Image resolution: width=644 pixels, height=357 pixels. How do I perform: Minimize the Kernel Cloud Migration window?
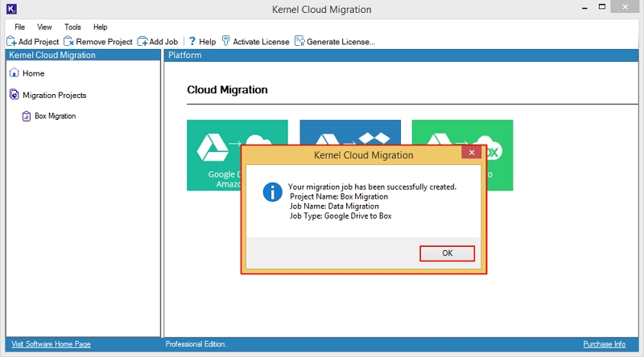click(x=584, y=8)
